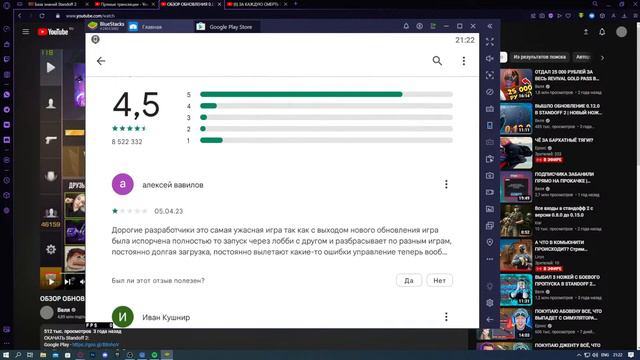Open video 'ПОКУПАЮ АБОБЕНУ ВСЕ, ЧТО ВЫПАДЕТ'
Screen dimensions: 640x360
[x=568, y=314]
